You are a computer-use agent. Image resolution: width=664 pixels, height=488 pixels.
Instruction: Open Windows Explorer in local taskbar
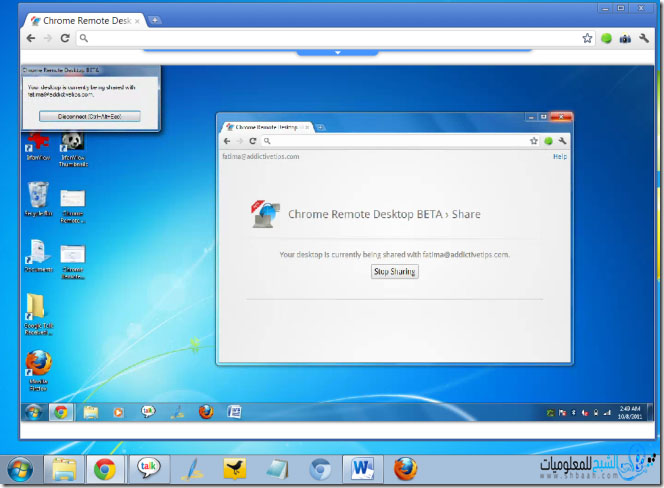pos(64,469)
